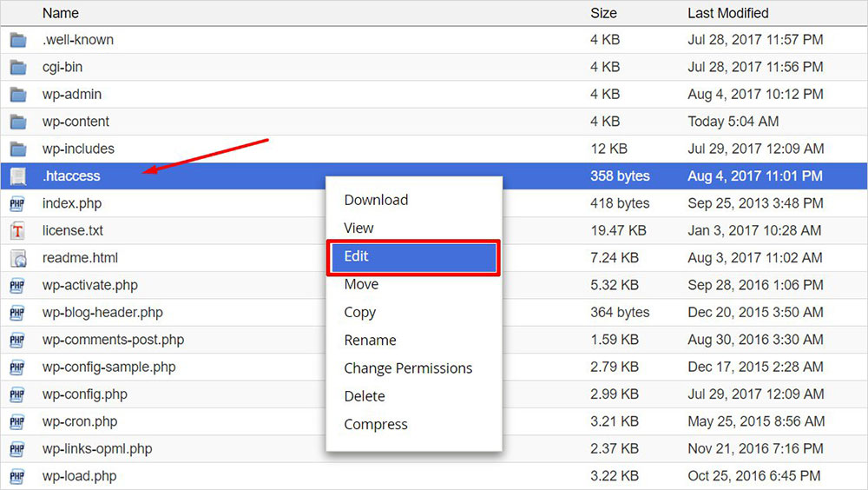
Task: Choose Edit from the context menu
Action: pyautogui.click(x=412, y=257)
